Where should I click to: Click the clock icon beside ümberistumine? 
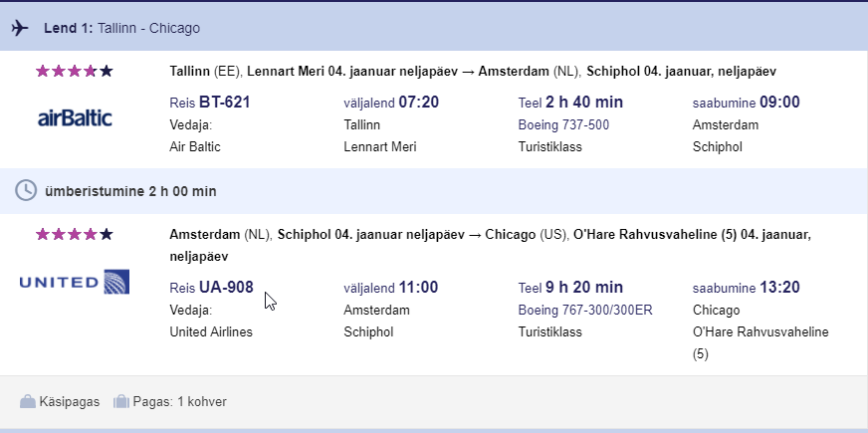(26, 190)
